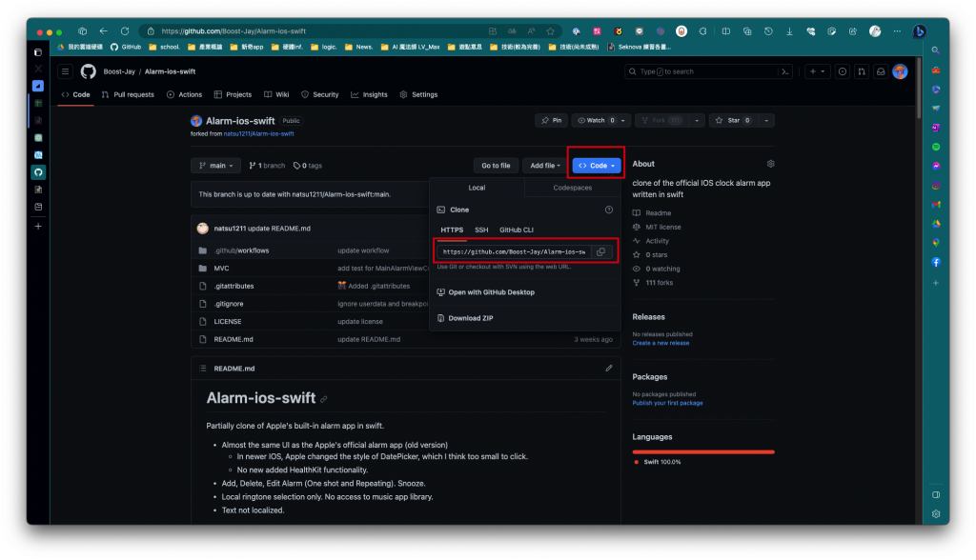Open the Bing chat sidebar button
Image resolution: width=976 pixels, height=560 pixels.
(920, 31)
